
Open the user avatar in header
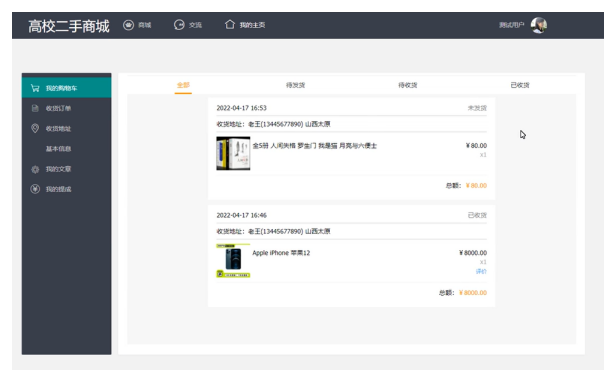pyautogui.click(x=539, y=25)
